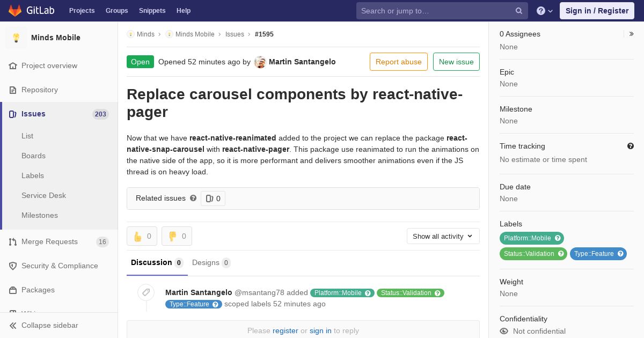Click the Related issues help icon
Image resolution: width=644 pixels, height=338 pixels.
(193, 198)
